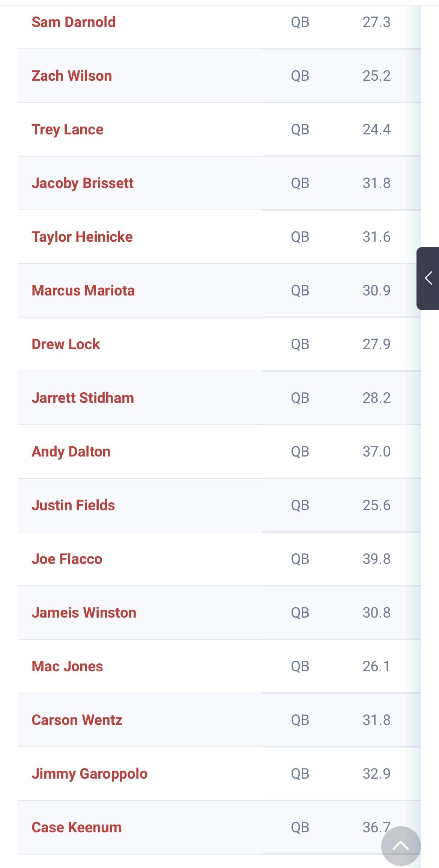Select the Jimmy Garoppolo link

89,774
